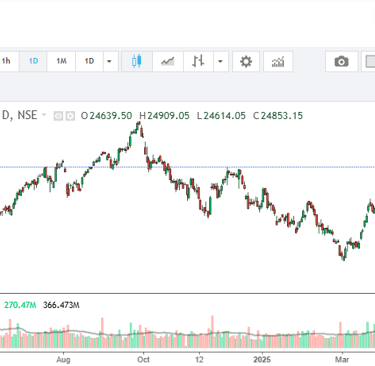Click the dark 1D interval button

[89, 61]
